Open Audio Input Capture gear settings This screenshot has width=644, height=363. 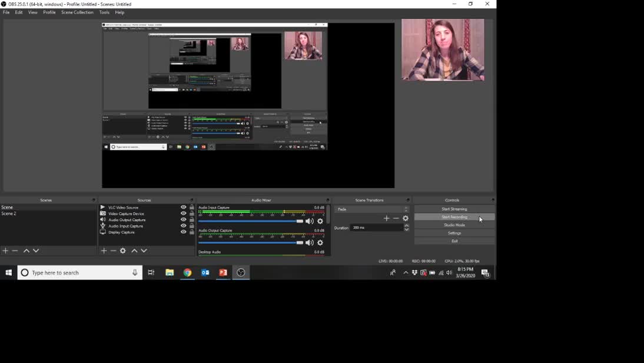(320, 221)
